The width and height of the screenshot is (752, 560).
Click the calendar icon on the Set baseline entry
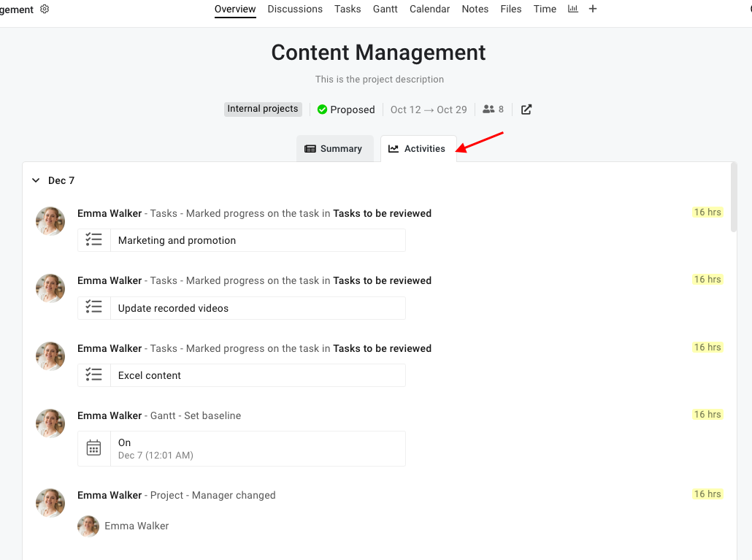tap(94, 447)
